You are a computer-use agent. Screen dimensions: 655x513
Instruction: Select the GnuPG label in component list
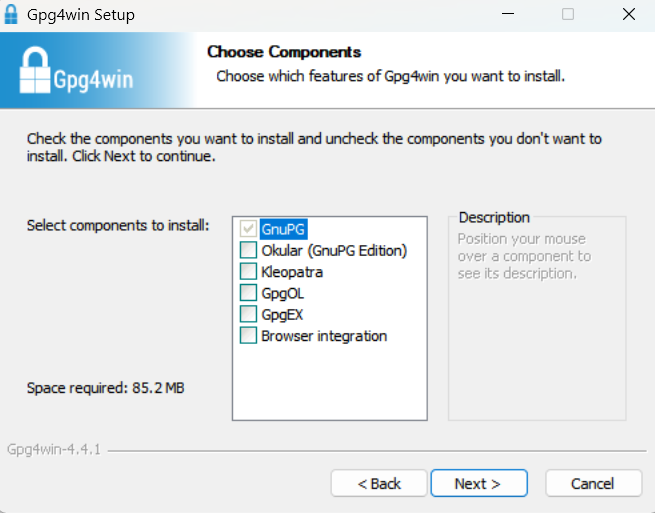283,229
